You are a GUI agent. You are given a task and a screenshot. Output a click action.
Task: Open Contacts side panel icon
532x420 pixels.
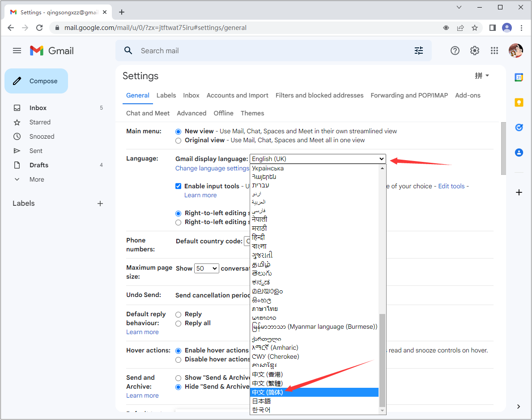[x=519, y=153]
